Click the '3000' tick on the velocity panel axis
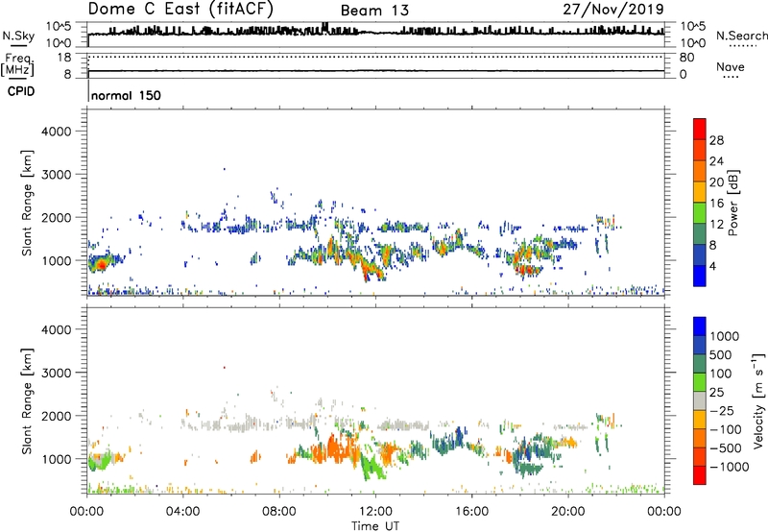This screenshot has width=768, height=532. click(56, 373)
